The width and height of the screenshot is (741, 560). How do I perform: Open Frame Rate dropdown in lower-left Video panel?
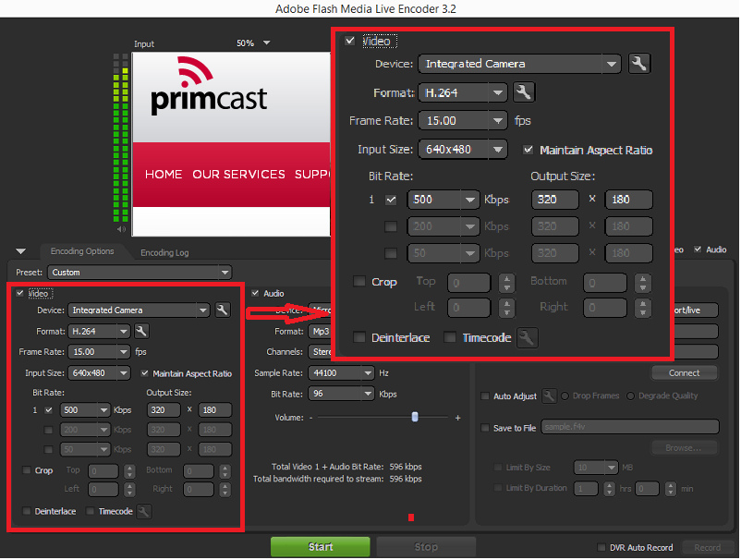(x=99, y=352)
